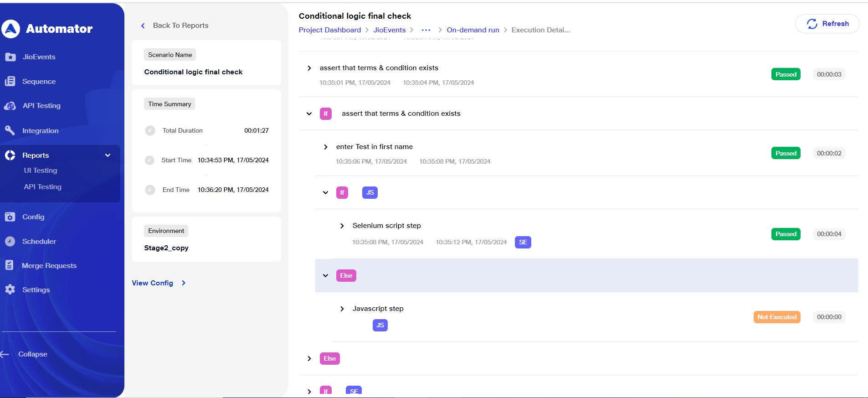Collapse the nested If JS block

click(x=326, y=192)
